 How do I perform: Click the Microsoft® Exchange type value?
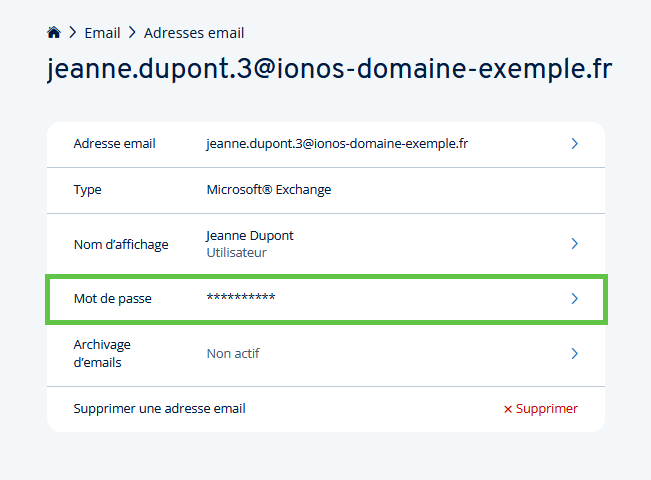[x=268, y=189]
